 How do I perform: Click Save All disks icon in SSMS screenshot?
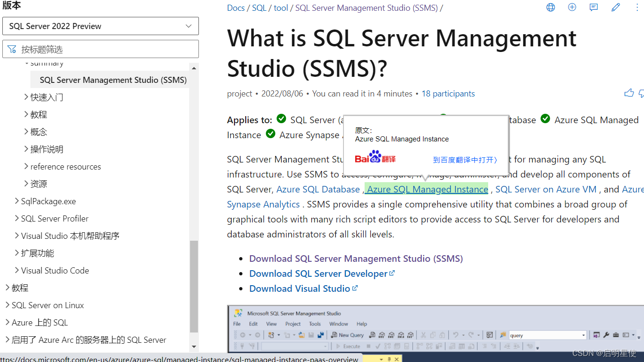321,335
